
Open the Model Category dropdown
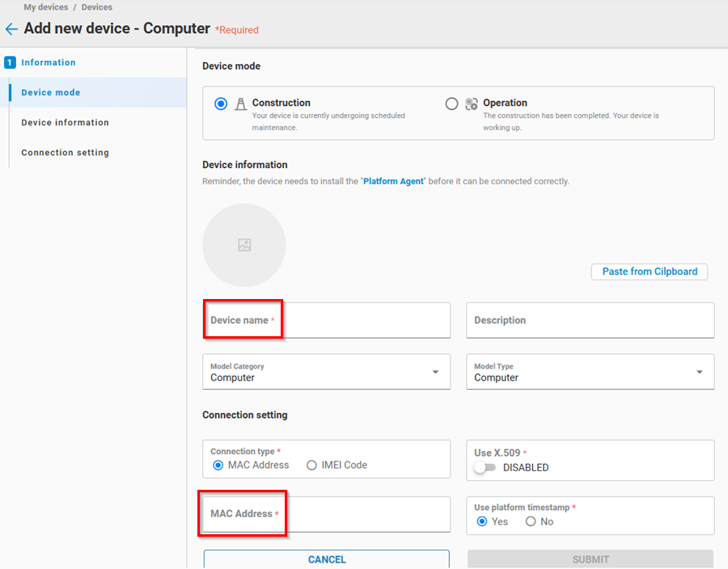click(x=326, y=372)
